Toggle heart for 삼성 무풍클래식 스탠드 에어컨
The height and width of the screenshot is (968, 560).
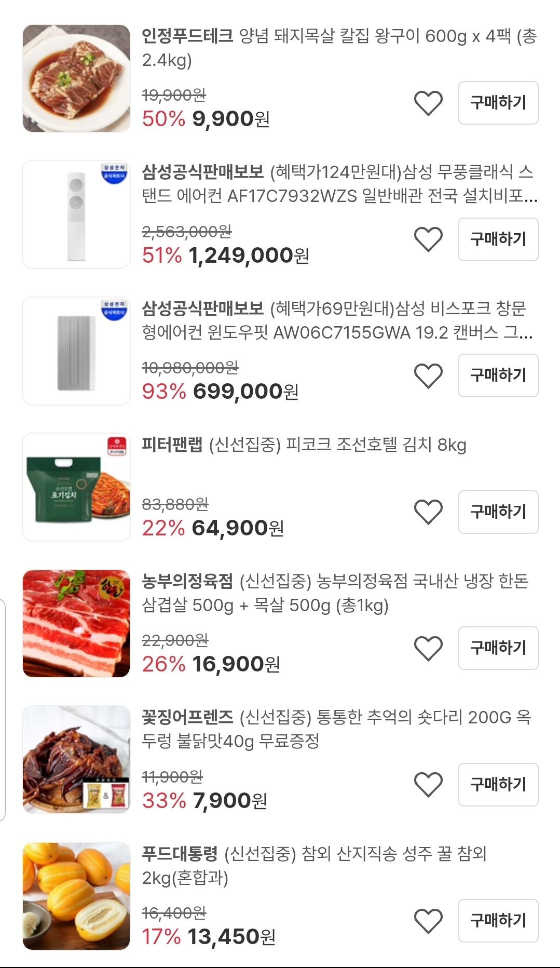(x=428, y=239)
